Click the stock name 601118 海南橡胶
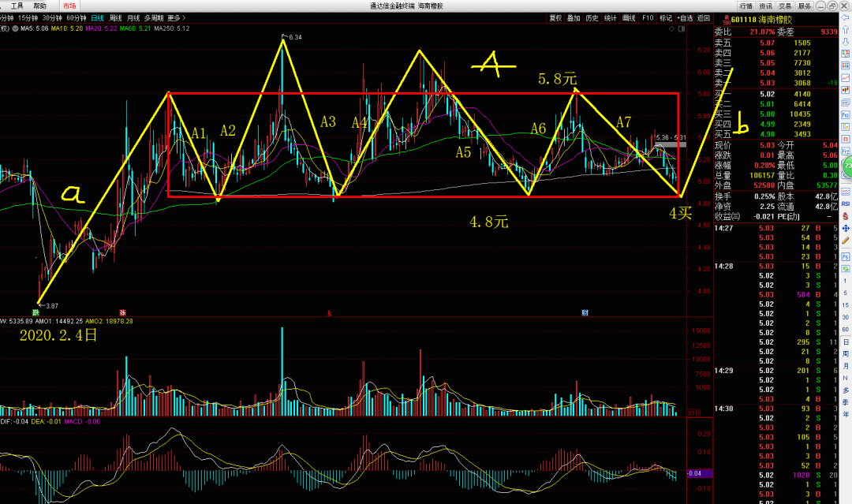This screenshot has width=852, height=504. [x=761, y=20]
